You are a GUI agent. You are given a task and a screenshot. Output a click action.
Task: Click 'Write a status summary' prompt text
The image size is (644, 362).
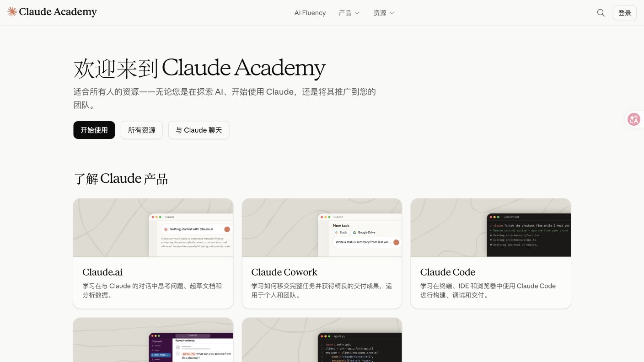pos(363,242)
